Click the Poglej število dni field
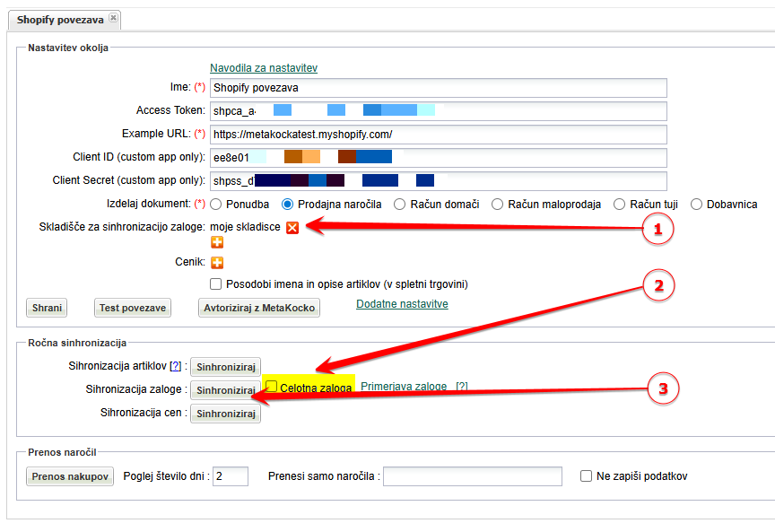This screenshot has width=775, height=532. pos(231,476)
